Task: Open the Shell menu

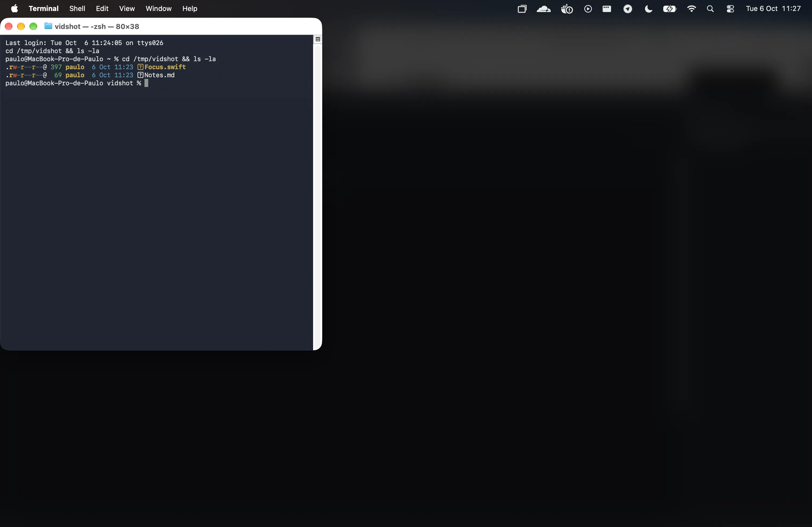Action: coord(77,9)
